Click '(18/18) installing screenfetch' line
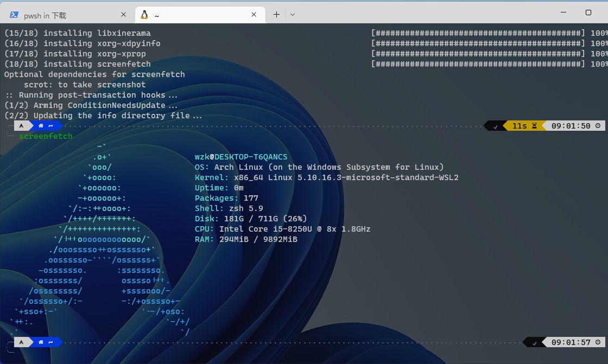608x364 pixels. [78, 64]
